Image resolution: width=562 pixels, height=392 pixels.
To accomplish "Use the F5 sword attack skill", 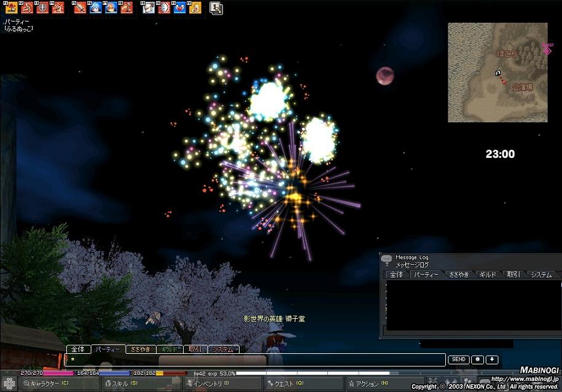I will click(x=80, y=7).
